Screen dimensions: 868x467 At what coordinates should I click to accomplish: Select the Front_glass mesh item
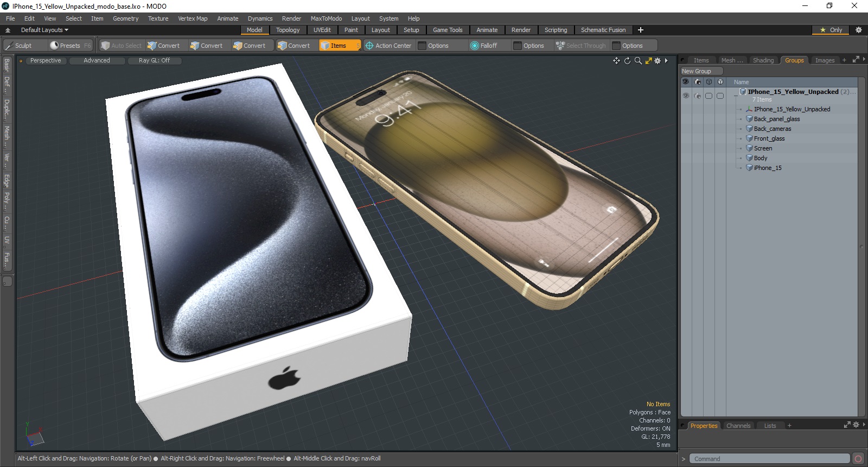[769, 138]
